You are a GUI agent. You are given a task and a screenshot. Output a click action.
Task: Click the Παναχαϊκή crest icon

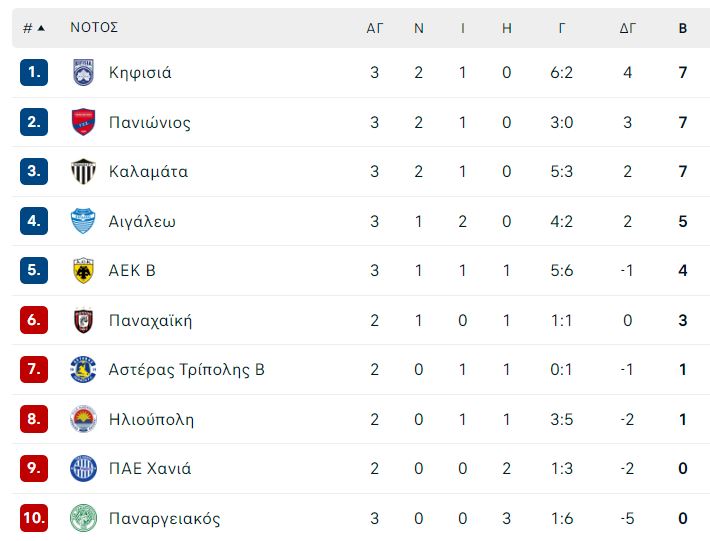tap(83, 320)
